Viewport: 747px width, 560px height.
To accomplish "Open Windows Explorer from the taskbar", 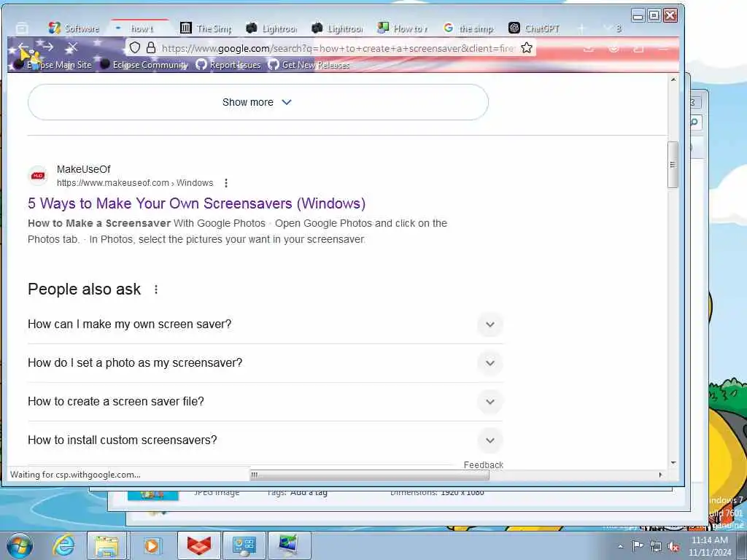I will click(107, 546).
